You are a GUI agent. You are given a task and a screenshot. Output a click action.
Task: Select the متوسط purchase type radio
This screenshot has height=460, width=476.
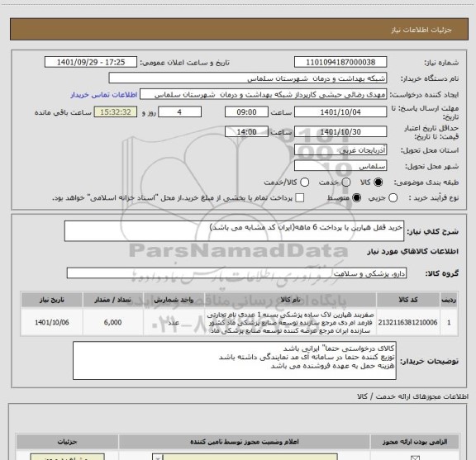pyautogui.click(x=356, y=198)
